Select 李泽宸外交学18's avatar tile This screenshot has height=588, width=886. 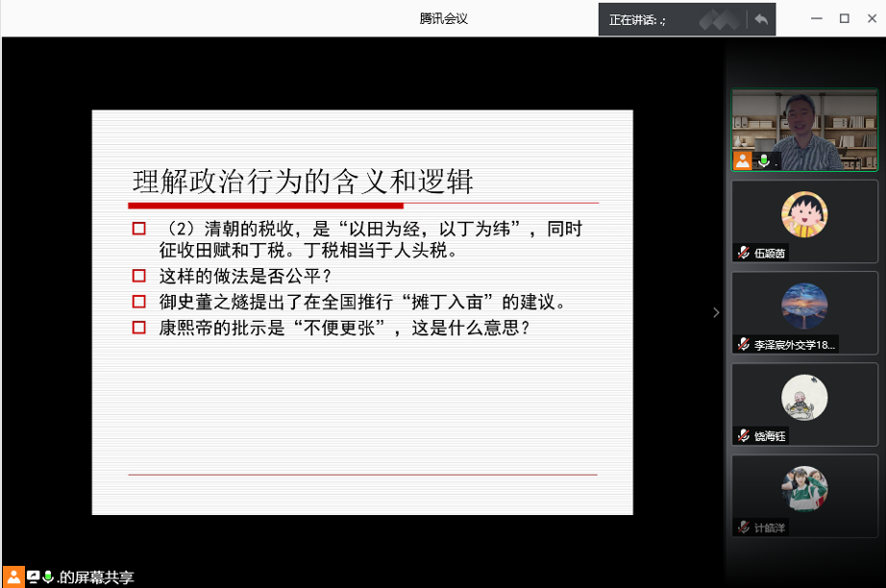tap(805, 306)
